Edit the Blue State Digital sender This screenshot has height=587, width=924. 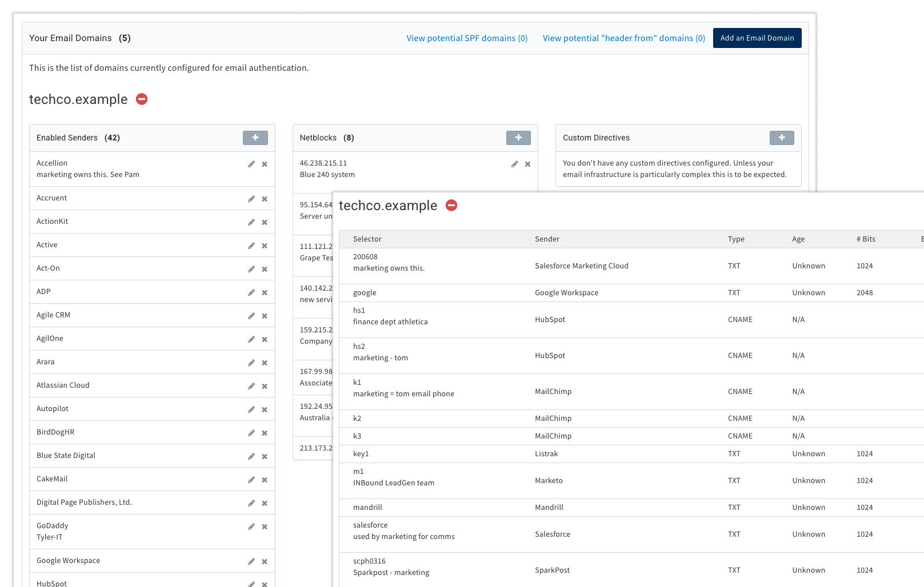point(251,456)
